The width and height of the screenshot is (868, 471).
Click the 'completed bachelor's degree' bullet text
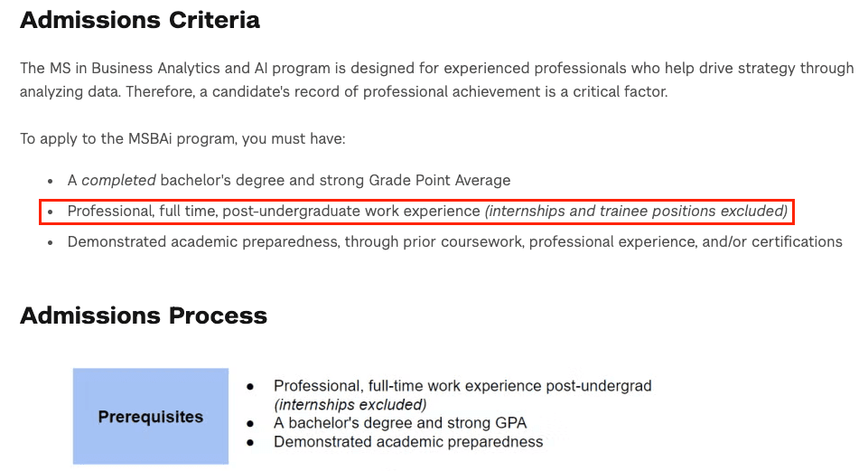[x=289, y=181]
